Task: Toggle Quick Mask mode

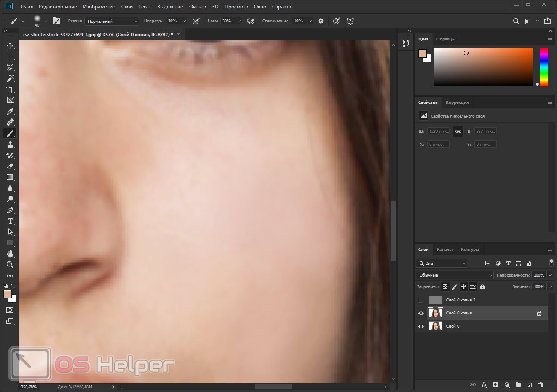Action: (x=10, y=310)
